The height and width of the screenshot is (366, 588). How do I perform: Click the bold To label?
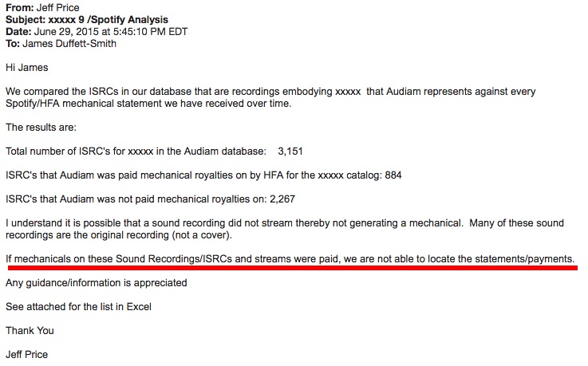[x=13, y=43]
